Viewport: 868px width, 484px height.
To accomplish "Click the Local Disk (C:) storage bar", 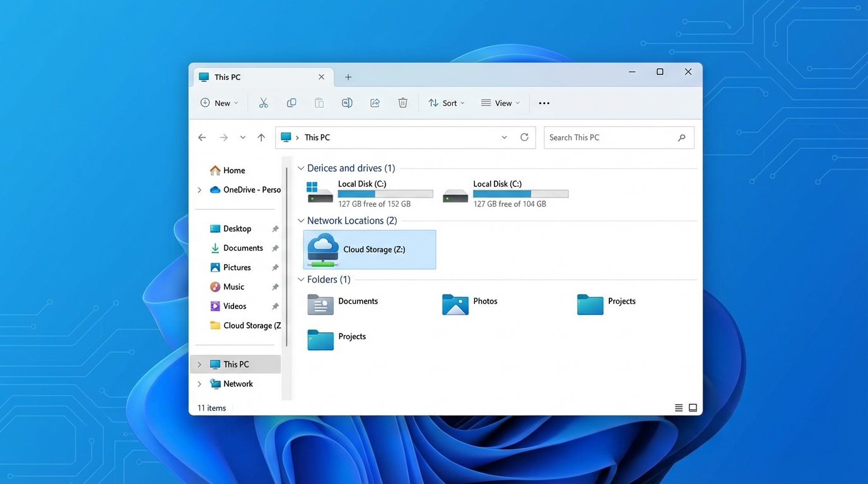I will 385,193.
